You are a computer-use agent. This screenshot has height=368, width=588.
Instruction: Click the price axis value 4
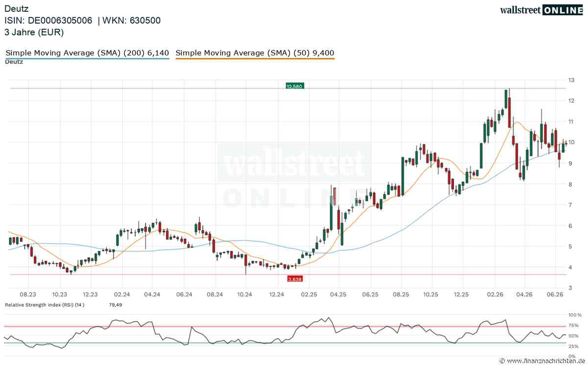[x=570, y=267]
